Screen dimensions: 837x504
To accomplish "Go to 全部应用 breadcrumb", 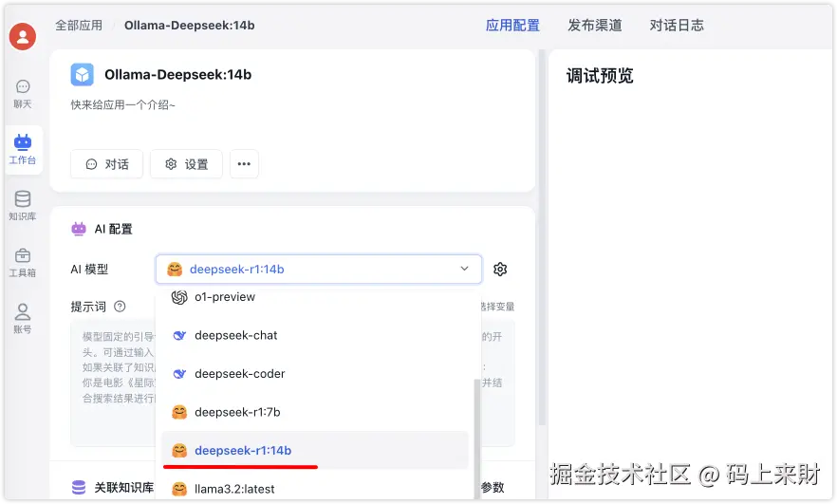I will [79, 25].
